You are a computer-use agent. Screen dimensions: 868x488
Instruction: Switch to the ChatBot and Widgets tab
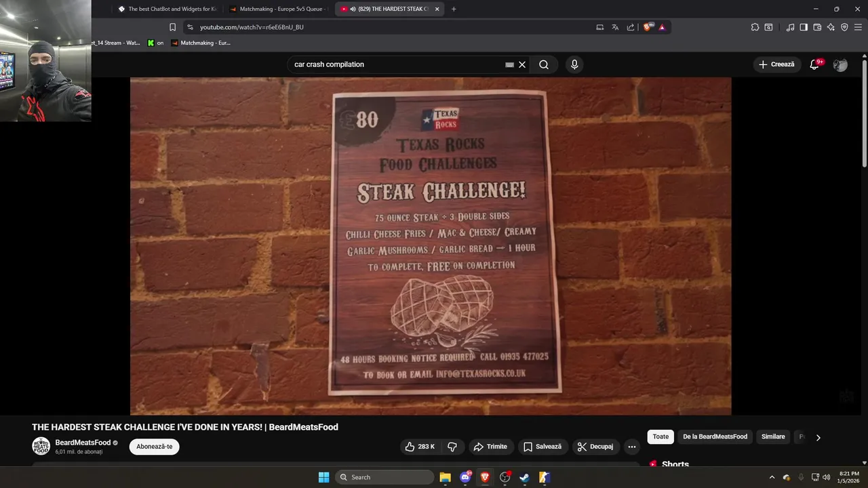(x=166, y=9)
